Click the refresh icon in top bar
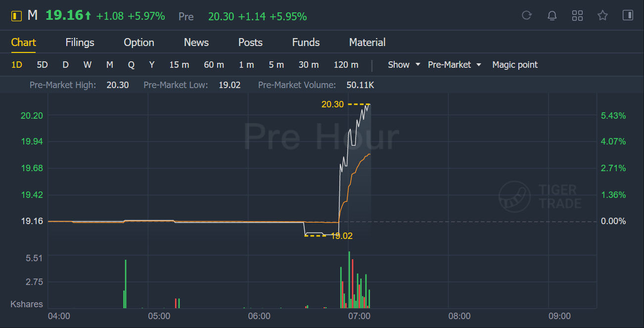The width and height of the screenshot is (644, 328). tap(527, 16)
